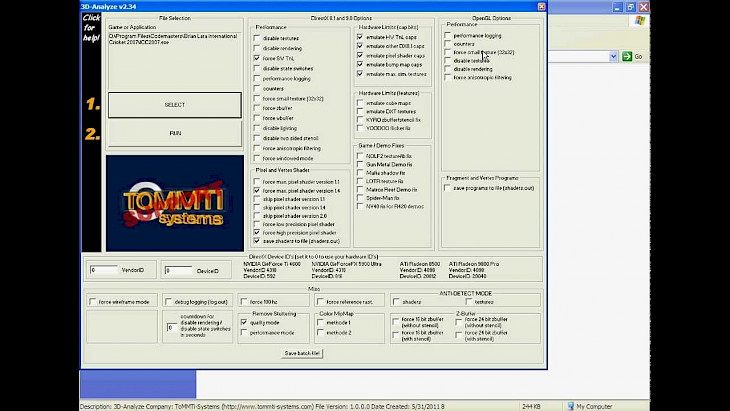The image size is (730, 411).
Task: Enable OpenGL 'save programs to file (shaders.out)'
Action: pyautogui.click(x=447, y=188)
